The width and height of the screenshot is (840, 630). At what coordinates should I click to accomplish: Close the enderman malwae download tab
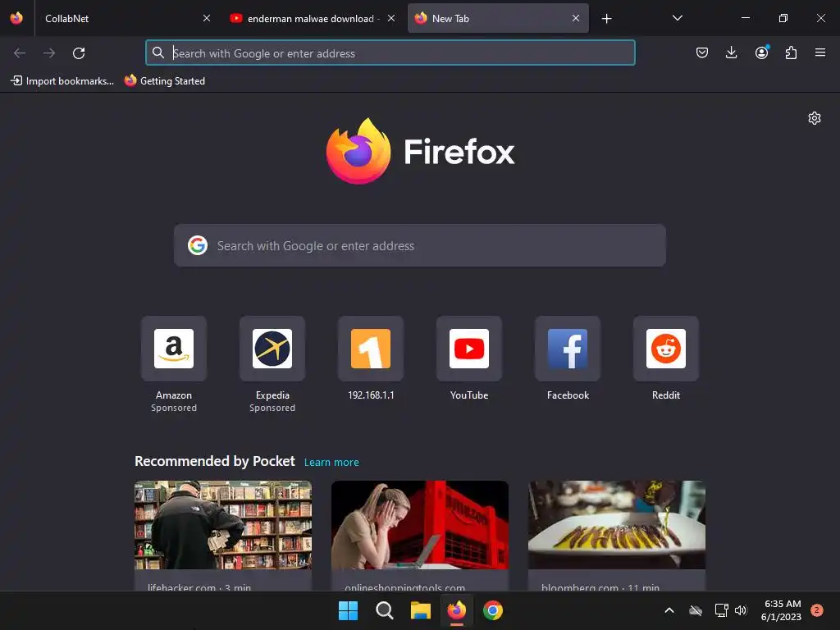click(x=391, y=18)
